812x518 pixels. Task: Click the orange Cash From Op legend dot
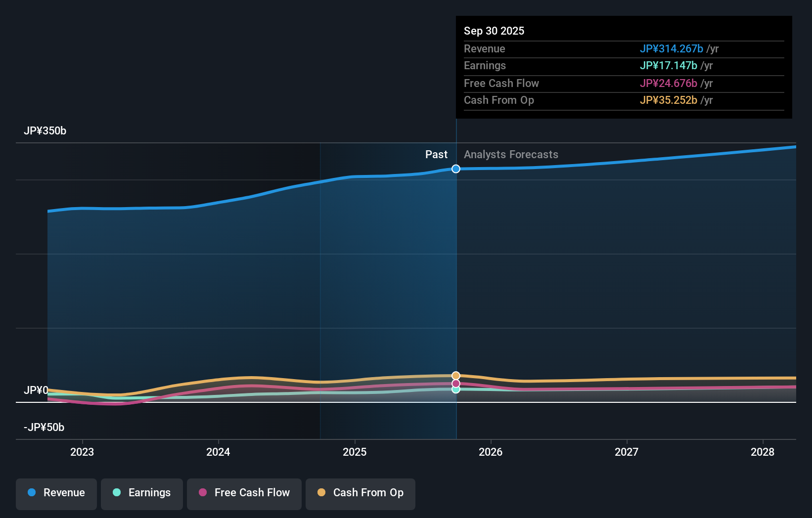[321, 493]
